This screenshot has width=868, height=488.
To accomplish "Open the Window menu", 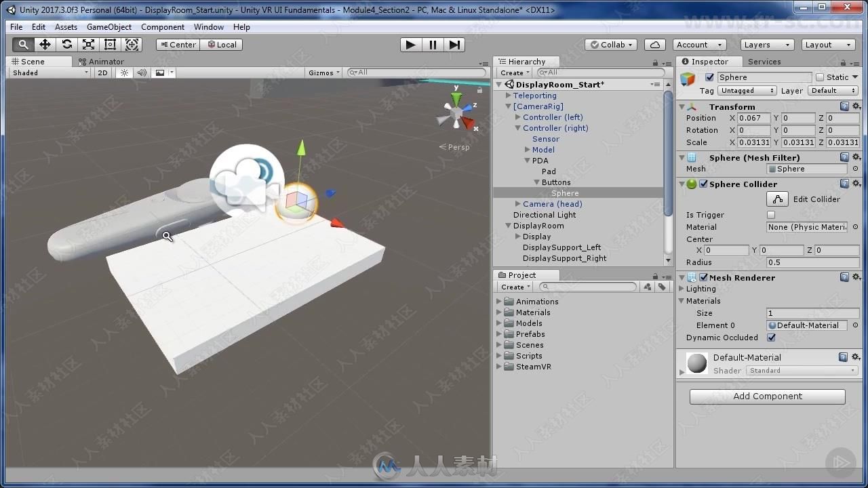I will point(209,27).
